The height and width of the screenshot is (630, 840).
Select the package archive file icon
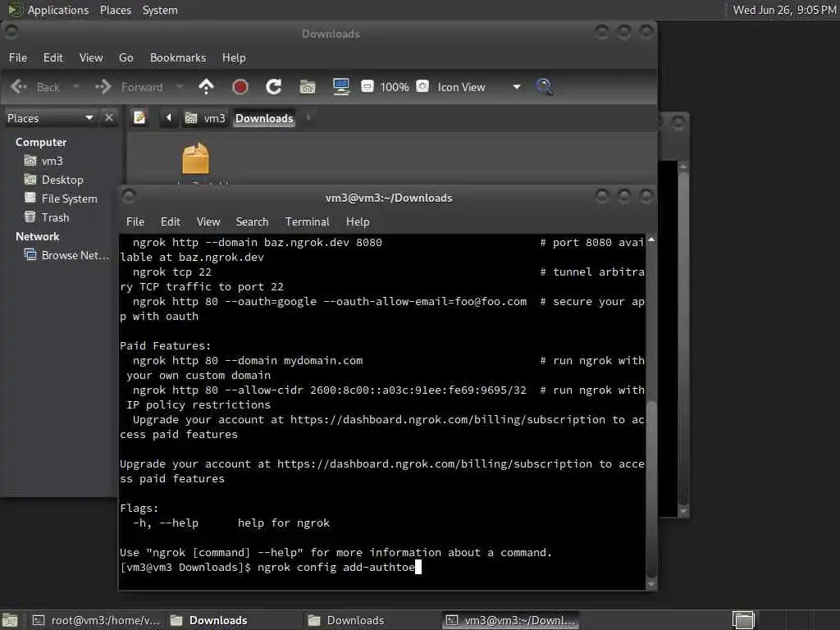coord(195,160)
